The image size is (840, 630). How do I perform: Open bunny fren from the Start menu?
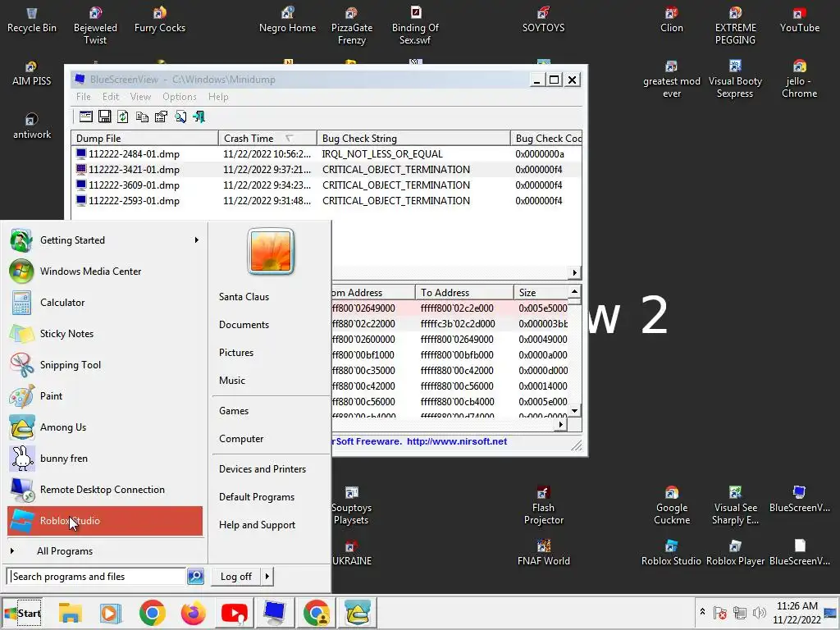coord(105,459)
